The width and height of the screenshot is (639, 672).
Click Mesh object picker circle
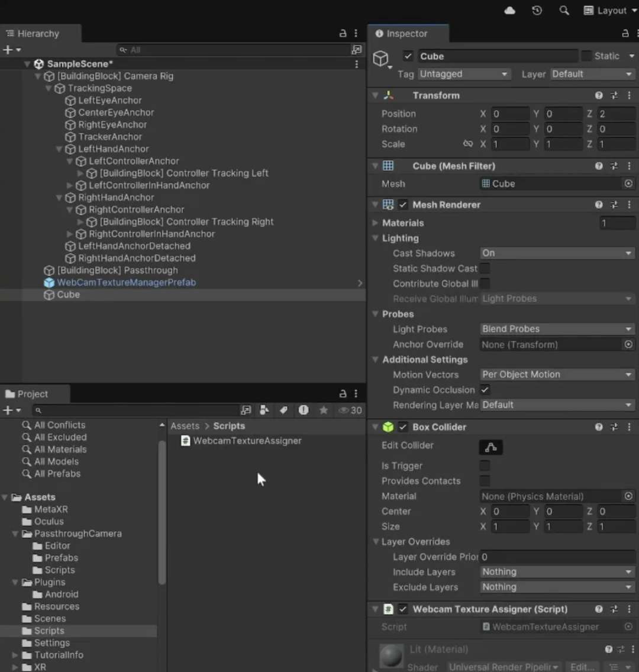(628, 184)
